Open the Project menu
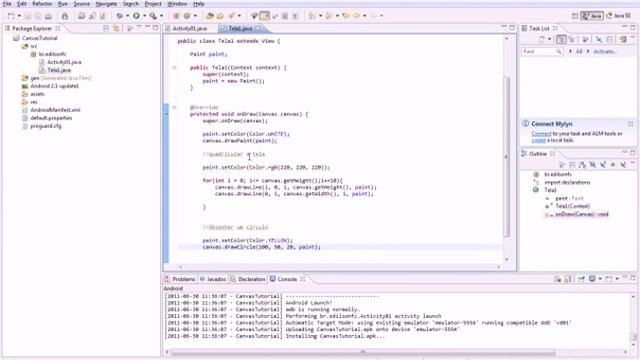Image resolution: width=640 pixels, height=360 pixels. [153, 4]
